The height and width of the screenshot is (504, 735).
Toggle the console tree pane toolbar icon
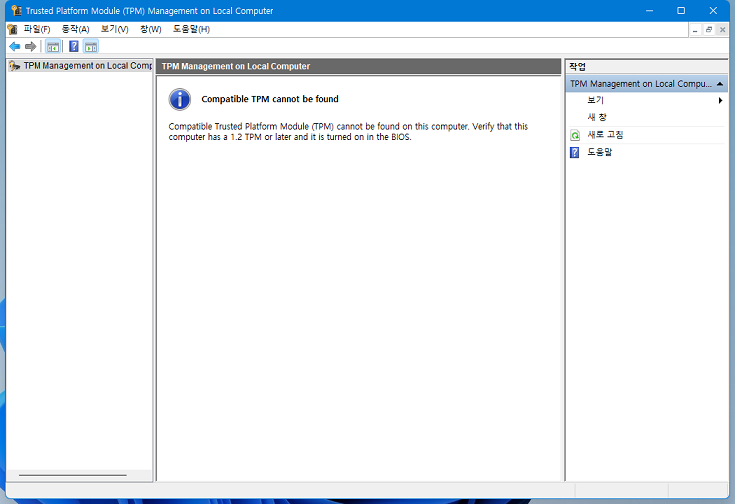coord(53,46)
